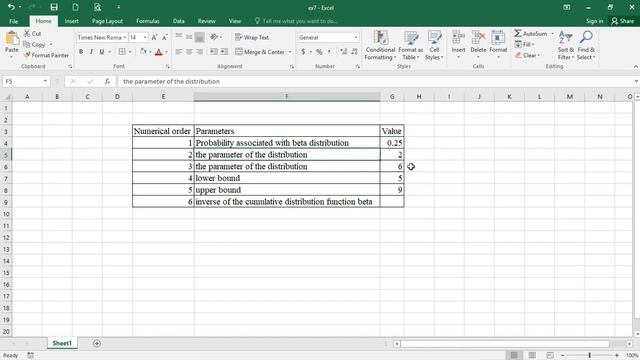Screen dimensions: 640x360
Task: Decrease indent in Alignment group
Action: (x=213, y=51)
